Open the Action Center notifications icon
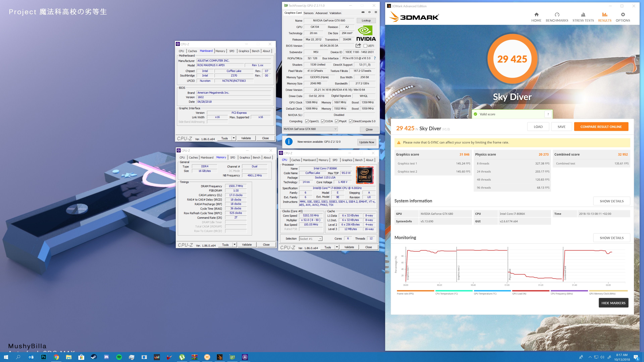The image size is (644, 362). point(636,357)
